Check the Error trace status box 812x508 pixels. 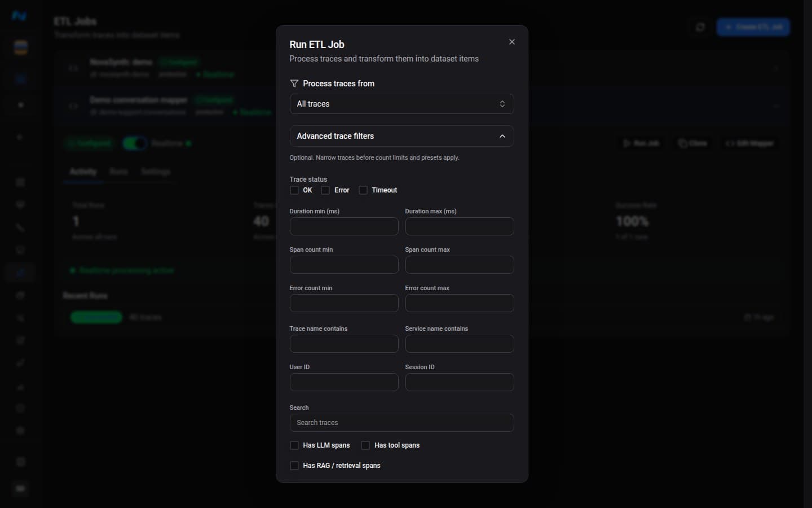click(325, 190)
